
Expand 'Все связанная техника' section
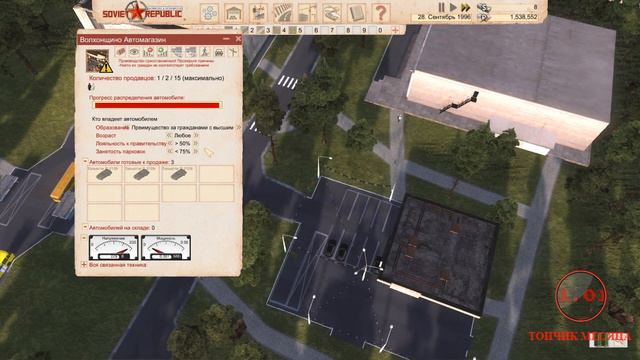click(84, 264)
